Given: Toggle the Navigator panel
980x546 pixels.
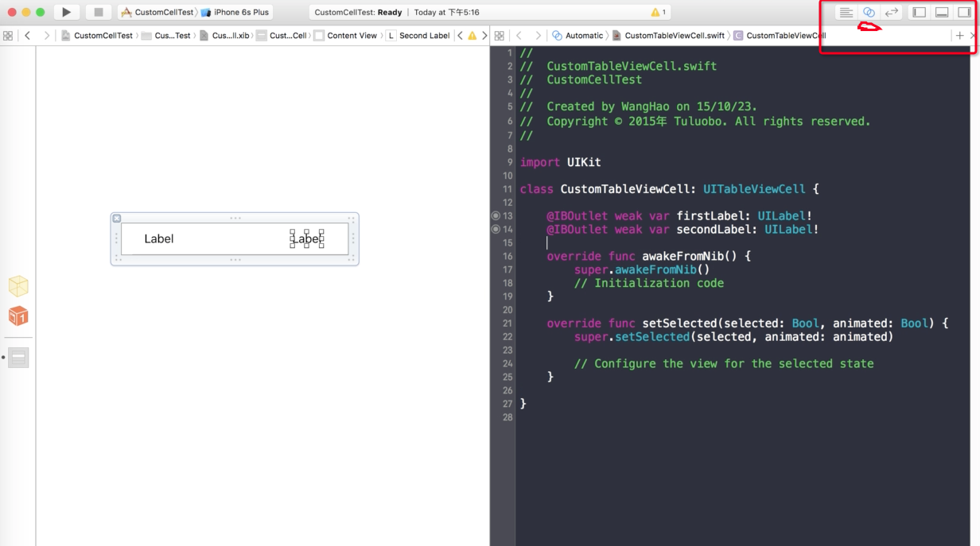Looking at the screenshot, I should [x=920, y=12].
